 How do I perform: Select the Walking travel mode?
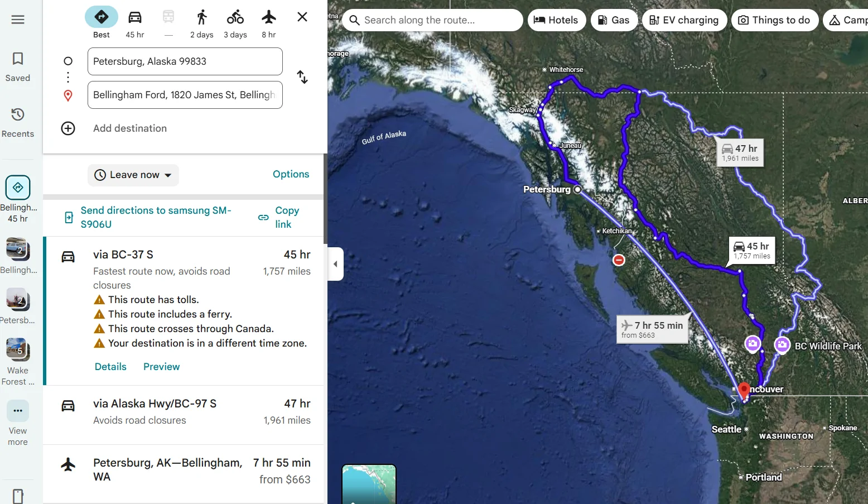pyautogui.click(x=202, y=17)
